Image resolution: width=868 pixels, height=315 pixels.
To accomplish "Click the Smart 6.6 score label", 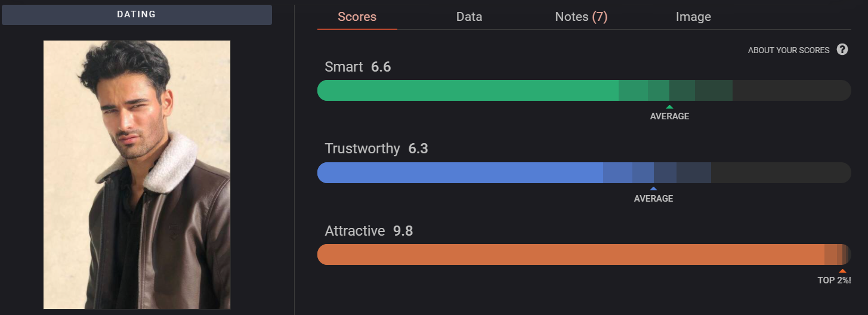I will (x=358, y=67).
